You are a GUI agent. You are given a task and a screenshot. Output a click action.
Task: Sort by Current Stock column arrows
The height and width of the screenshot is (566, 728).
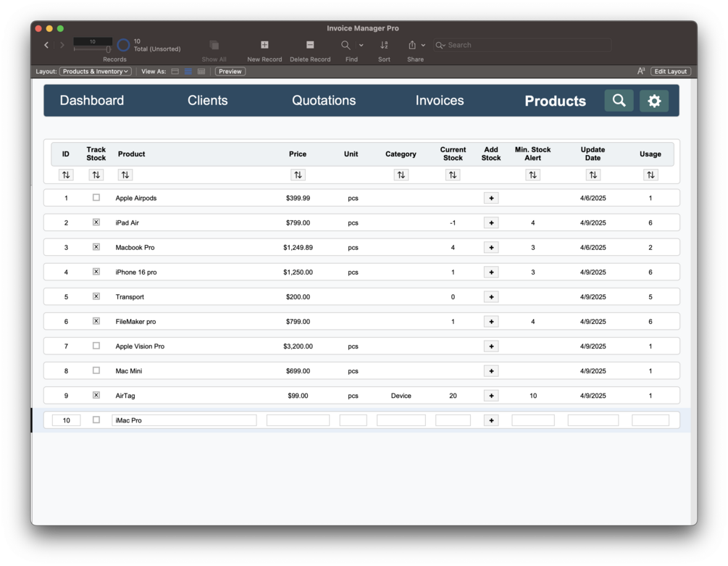click(453, 175)
